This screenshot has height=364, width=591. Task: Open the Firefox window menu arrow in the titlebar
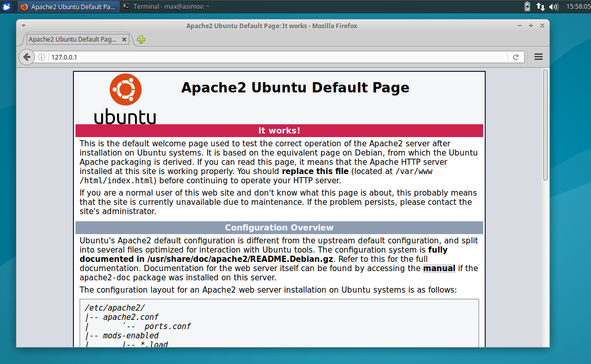click(x=24, y=26)
